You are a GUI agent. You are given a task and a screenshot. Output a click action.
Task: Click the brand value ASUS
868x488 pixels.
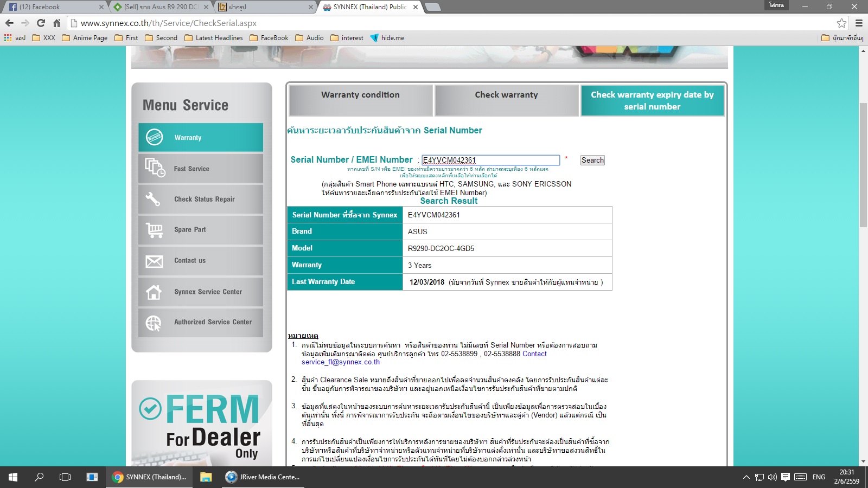[x=418, y=232]
